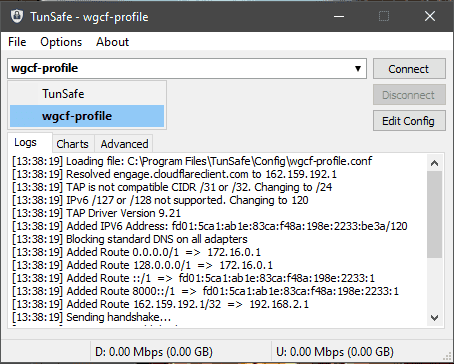The width and height of the screenshot is (454, 364).
Task: Open the About menu
Action: tap(112, 42)
